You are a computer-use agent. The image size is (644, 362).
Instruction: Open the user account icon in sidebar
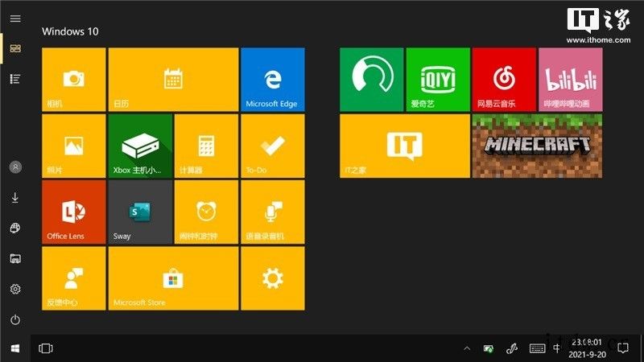tap(15, 167)
